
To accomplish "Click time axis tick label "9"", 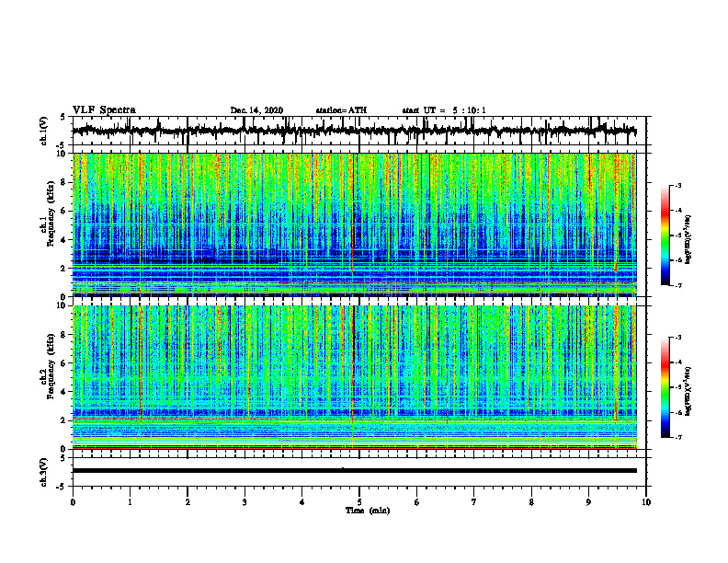I will click(x=588, y=502).
